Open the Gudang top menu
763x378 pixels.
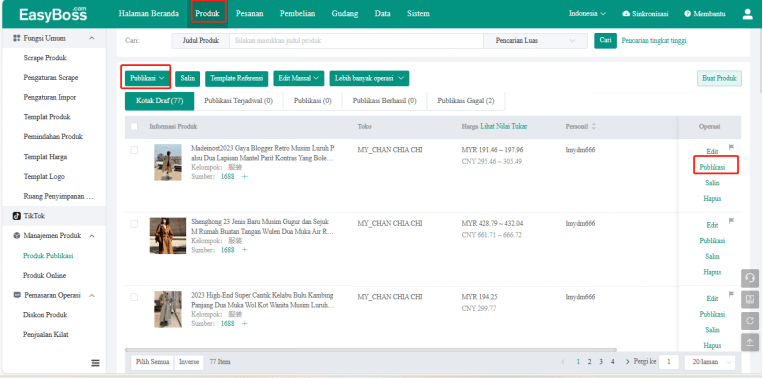[345, 14]
